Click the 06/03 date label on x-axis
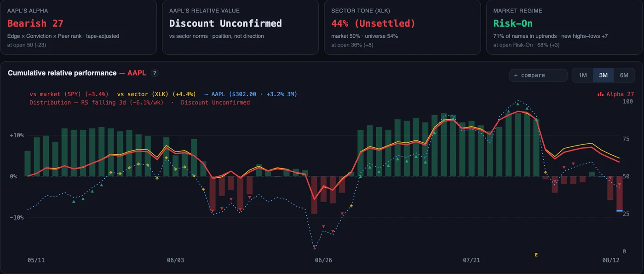The height and width of the screenshot is (274, 644). point(175,260)
